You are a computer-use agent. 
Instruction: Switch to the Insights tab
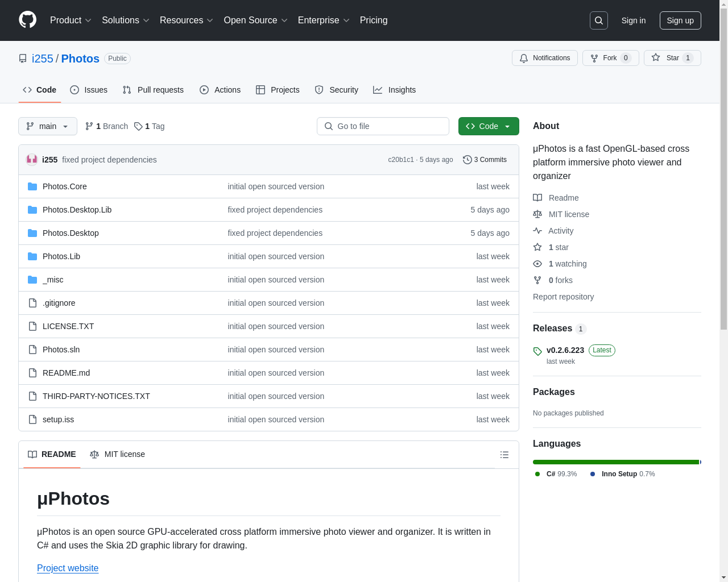395,90
